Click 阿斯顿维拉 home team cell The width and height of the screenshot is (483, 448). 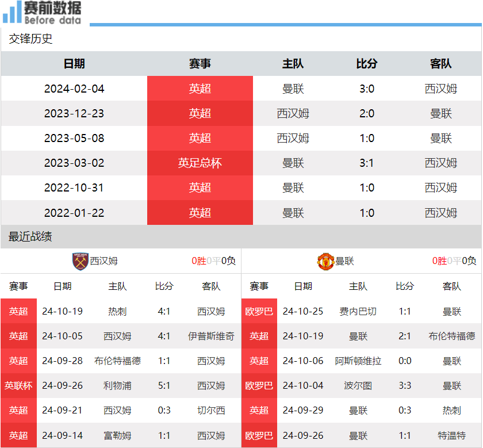click(358, 361)
